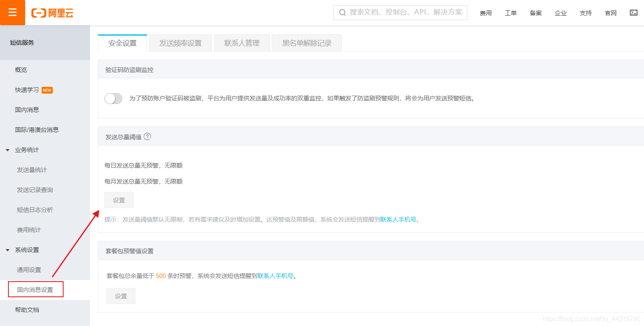The height and width of the screenshot is (326, 644).
Task: Open the 黑名单解除记录 tab
Action: point(307,43)
